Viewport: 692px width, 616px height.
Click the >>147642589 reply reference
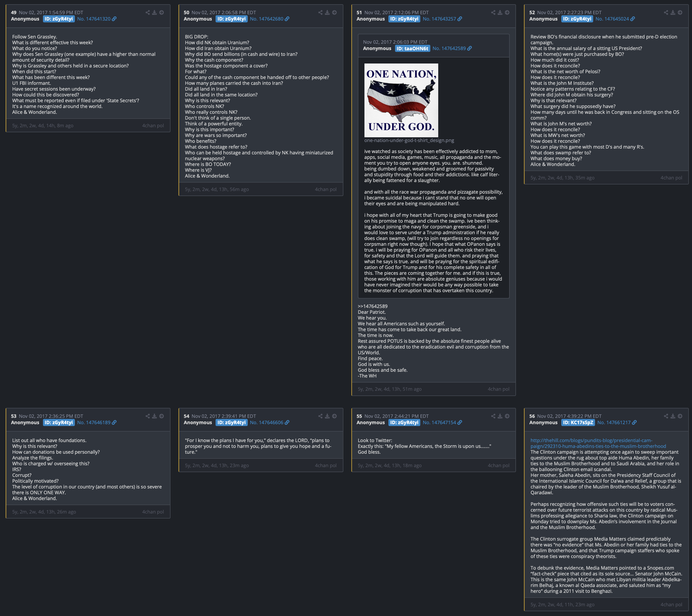pyautogui.click(x=372, y=306)
